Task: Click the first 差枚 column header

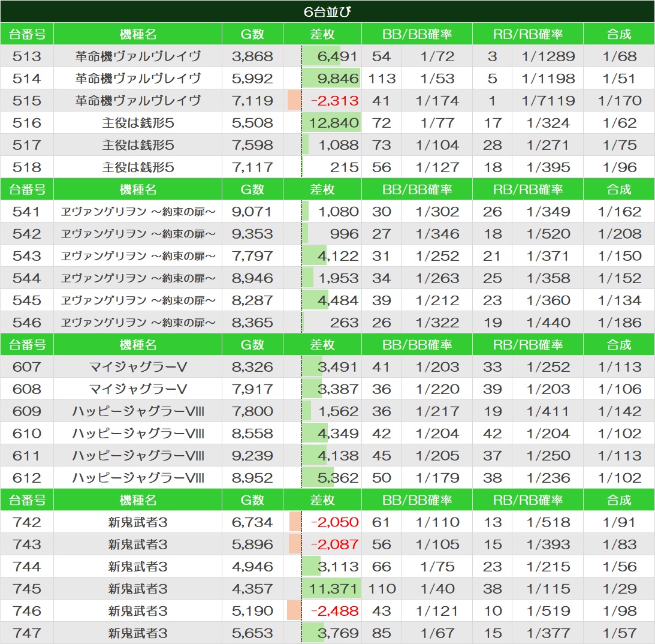Action: [322, 34]
